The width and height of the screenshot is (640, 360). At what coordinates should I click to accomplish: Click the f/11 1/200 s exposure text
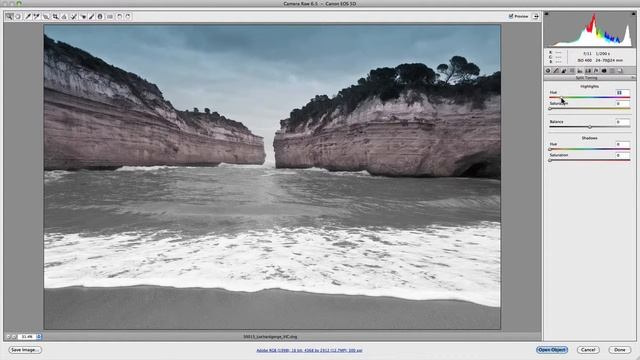coord(596,53)
